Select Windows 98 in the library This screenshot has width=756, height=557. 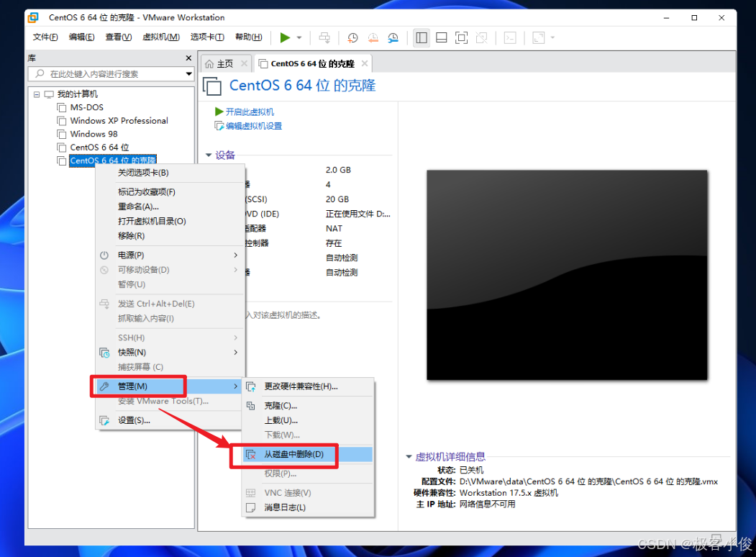(x=94, y=134)
